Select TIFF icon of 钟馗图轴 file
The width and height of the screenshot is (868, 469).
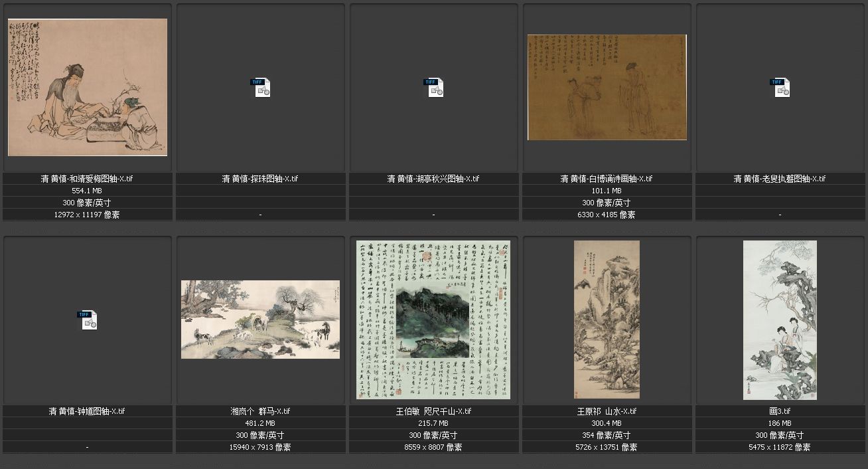click(88, 320)
